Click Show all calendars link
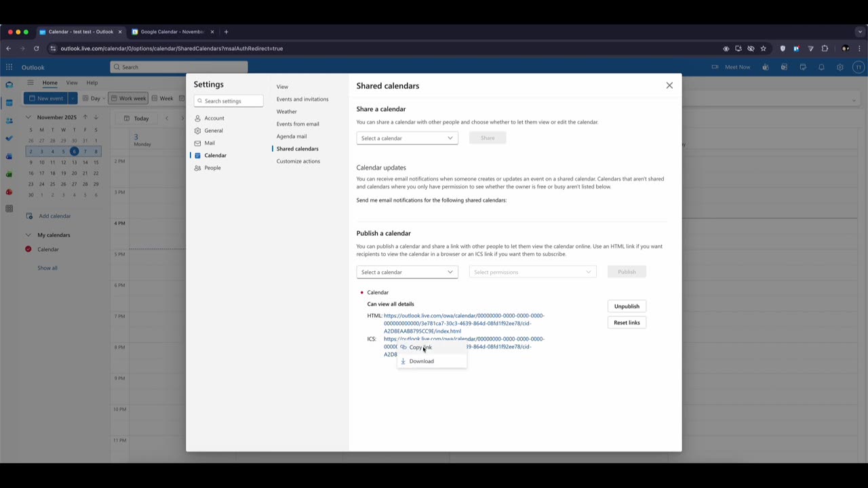The height and width of the screenshot is (488, 868). coord(47,268)
